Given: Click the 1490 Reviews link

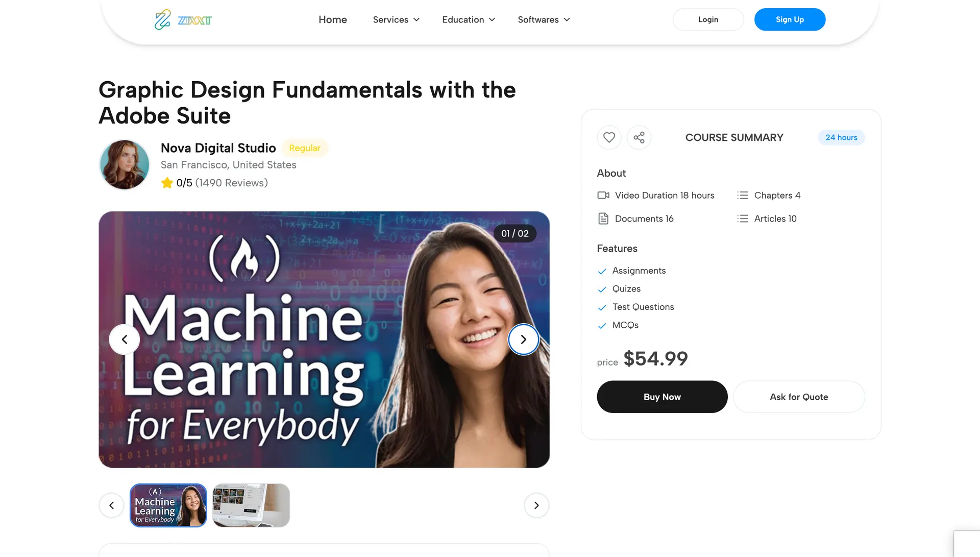Looking at the screenshot, I should click(x=232, y=183).
